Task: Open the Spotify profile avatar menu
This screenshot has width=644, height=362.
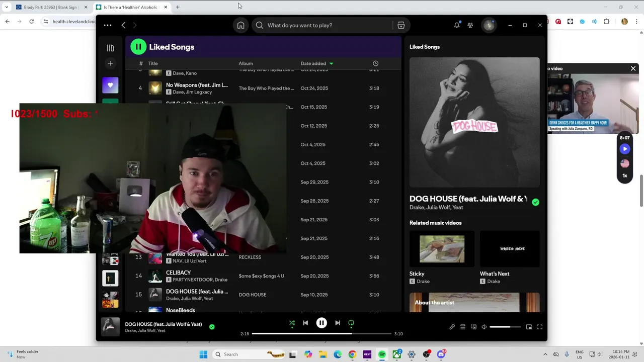Action: (489, 25)
